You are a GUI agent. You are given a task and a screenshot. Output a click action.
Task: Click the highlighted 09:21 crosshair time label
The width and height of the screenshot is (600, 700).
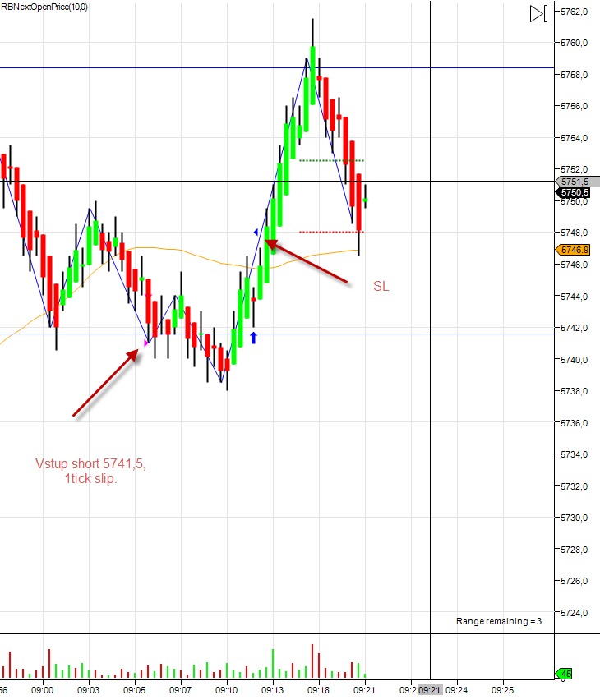[x=430, y=690]
